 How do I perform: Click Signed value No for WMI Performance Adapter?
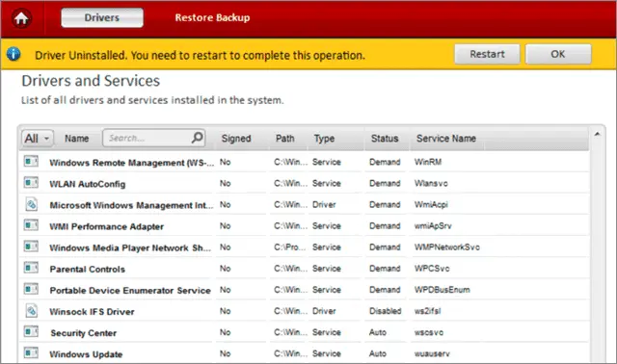[x=225, y=226]
